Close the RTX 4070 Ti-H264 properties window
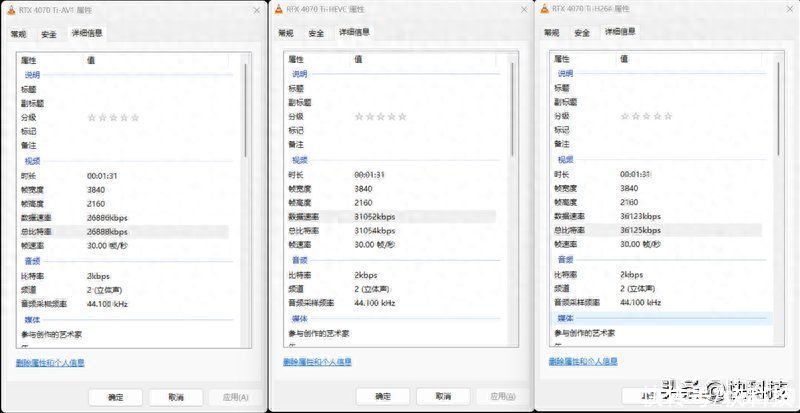Viewport: 800px width, 413px height. click(789, 9)
